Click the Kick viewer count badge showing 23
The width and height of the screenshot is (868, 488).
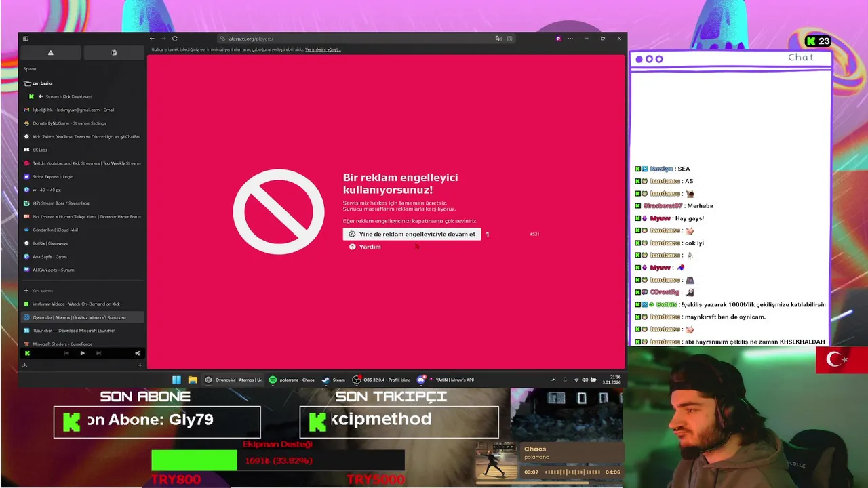(818, 41)
